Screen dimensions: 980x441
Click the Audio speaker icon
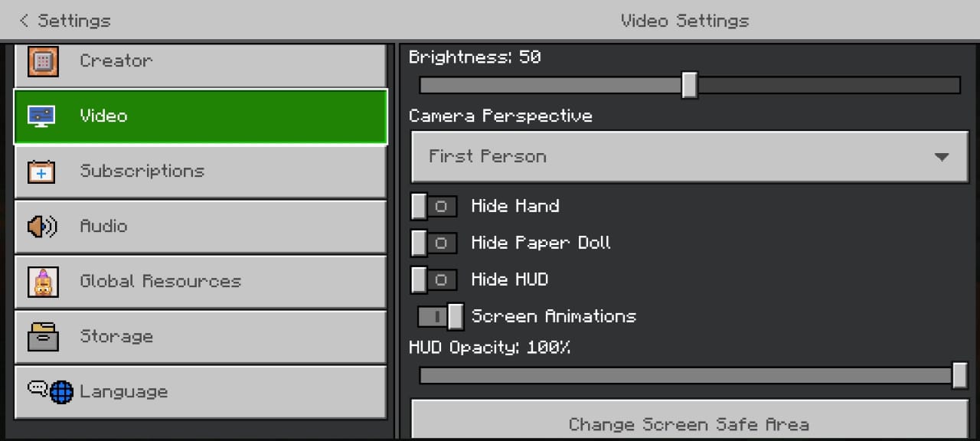pyautogui.click(x=42, y=227)
